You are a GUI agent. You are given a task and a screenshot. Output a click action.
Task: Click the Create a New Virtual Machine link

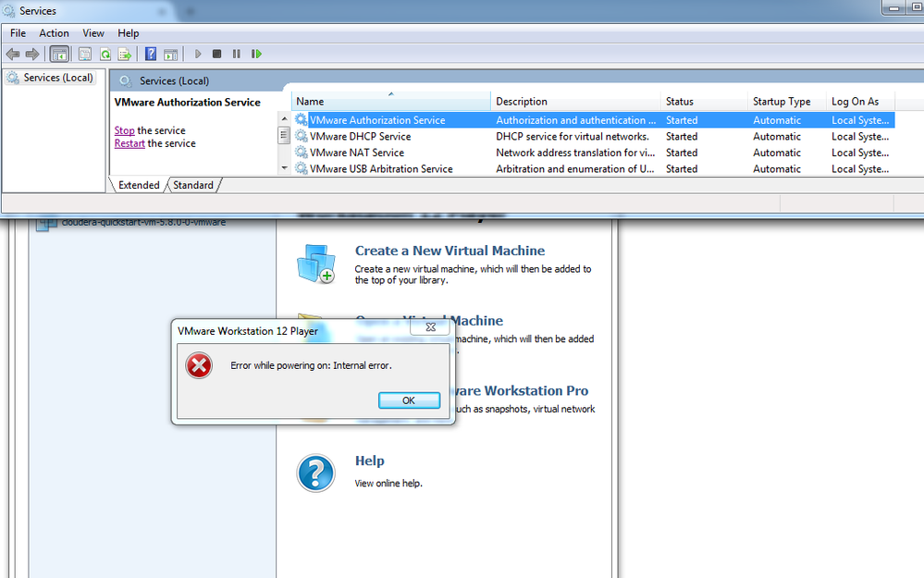pyautogui.click(x=450, y=251)
